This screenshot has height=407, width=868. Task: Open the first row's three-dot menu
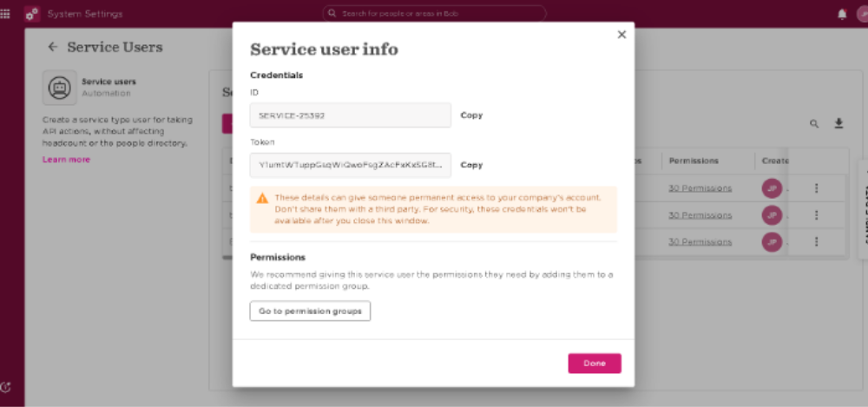coord(816,188)
